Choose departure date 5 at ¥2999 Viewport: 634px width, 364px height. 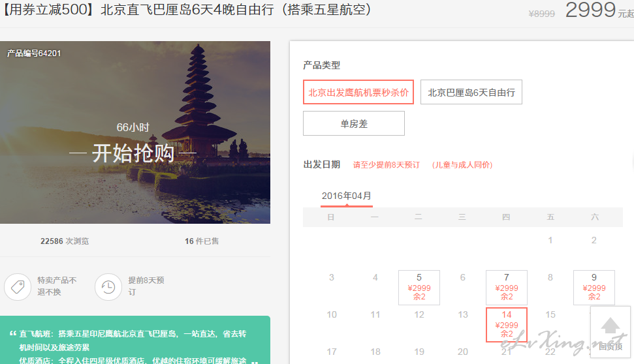(x=419, y=287)
